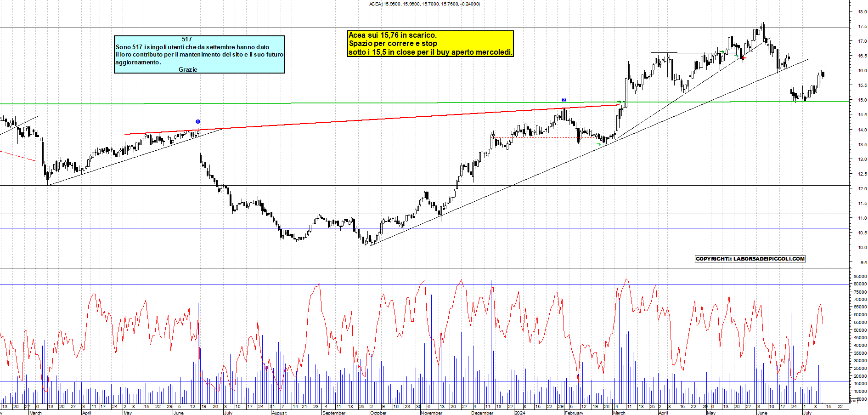
Task: Click the 18.0 price axis label
Action: point(862,12)
